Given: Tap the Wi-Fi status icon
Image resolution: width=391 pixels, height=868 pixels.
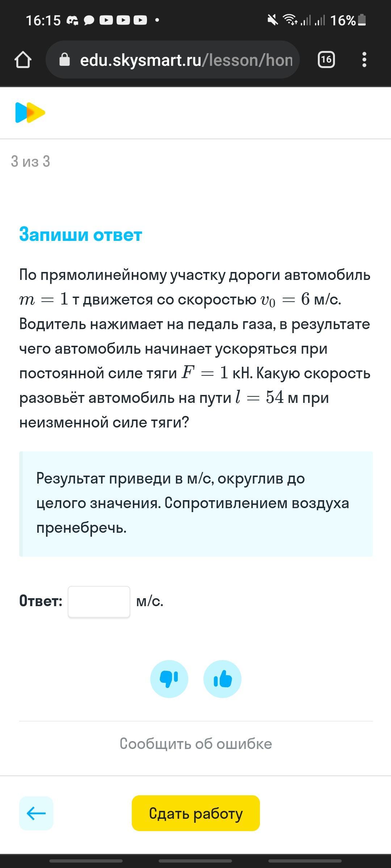Looking at the screenshot, I should 290,20.
